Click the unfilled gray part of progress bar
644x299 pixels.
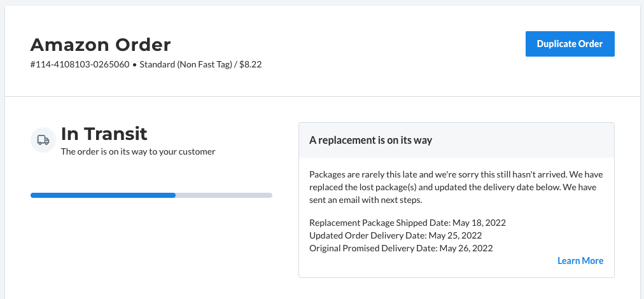(x=224, y=195)
